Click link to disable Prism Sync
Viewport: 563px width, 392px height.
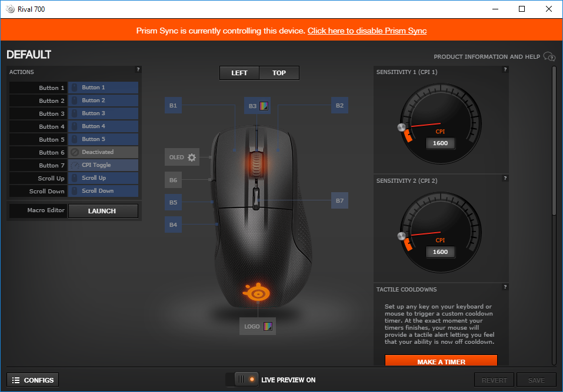(x=367, y=31)
